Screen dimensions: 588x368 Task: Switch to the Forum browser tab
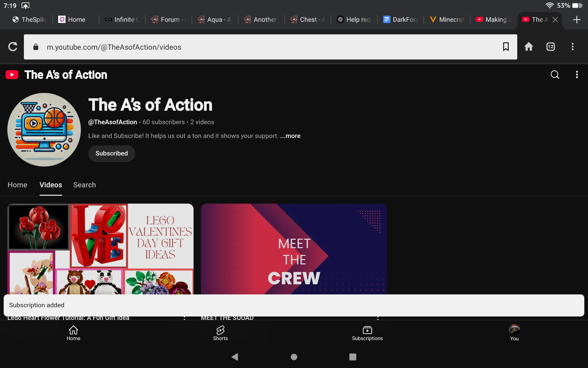(169, 20)
